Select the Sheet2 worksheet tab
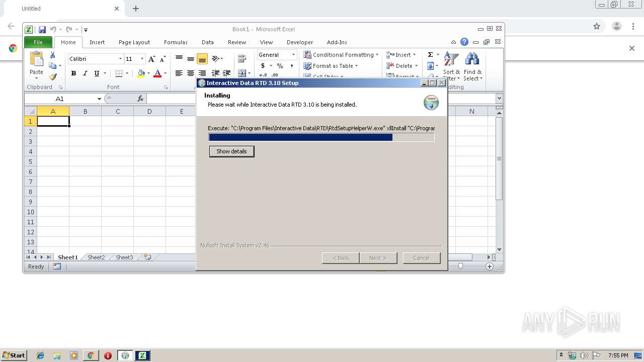The width and height of the screenshot is (644, 362). coord(96,257)
